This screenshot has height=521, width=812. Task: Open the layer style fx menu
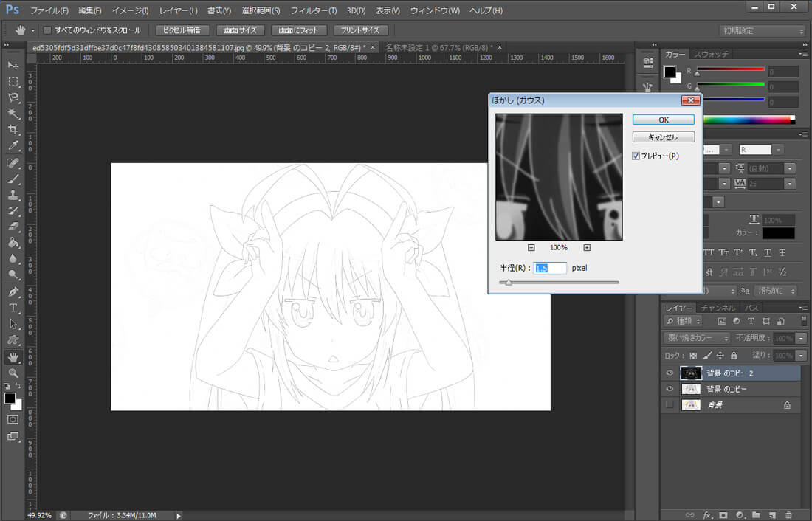coord(707,515)
